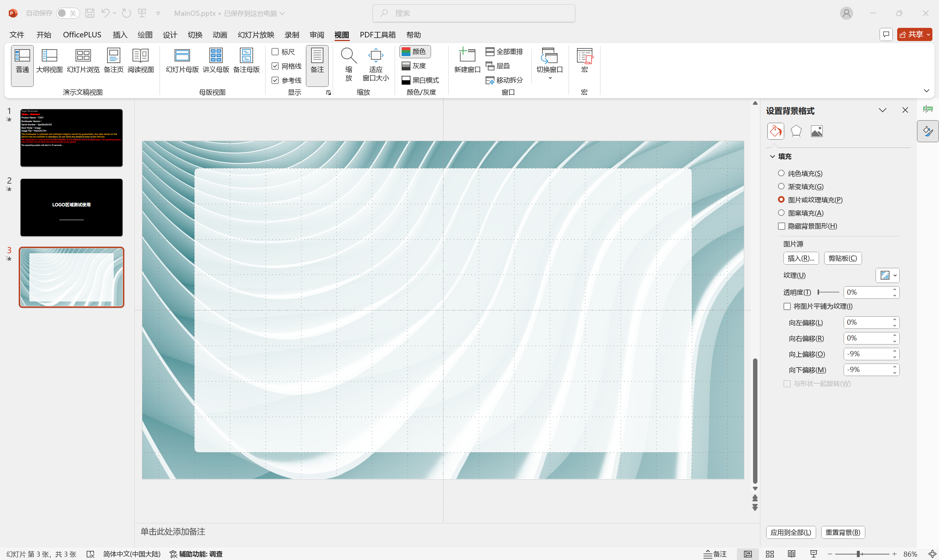This screenshot has width=939, height=560.
Task: Select the Effects pentagon icon in pane
Action: pos(796,131)
